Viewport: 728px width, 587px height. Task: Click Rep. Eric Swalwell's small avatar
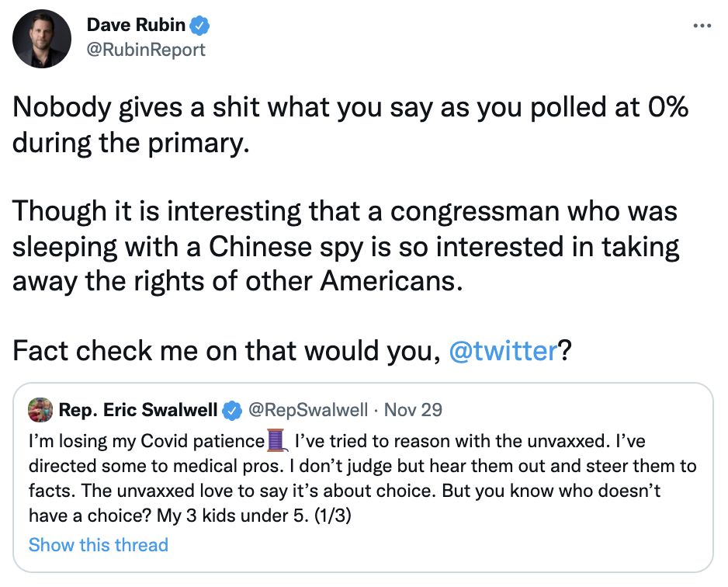click(x=40, y=409)
